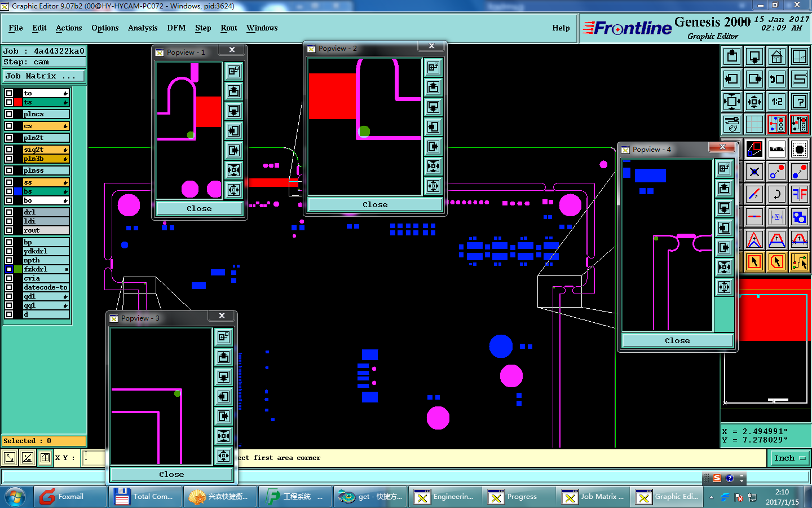Viewport: 812px width, 508px height.
Task: Select the snap to intersection X icon
Action: tap(754, 172)
